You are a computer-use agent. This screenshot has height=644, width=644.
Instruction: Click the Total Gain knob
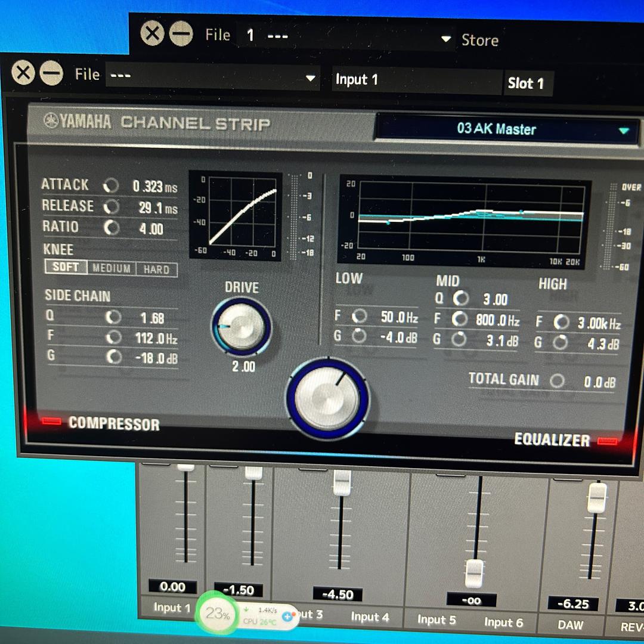[558, 381]
